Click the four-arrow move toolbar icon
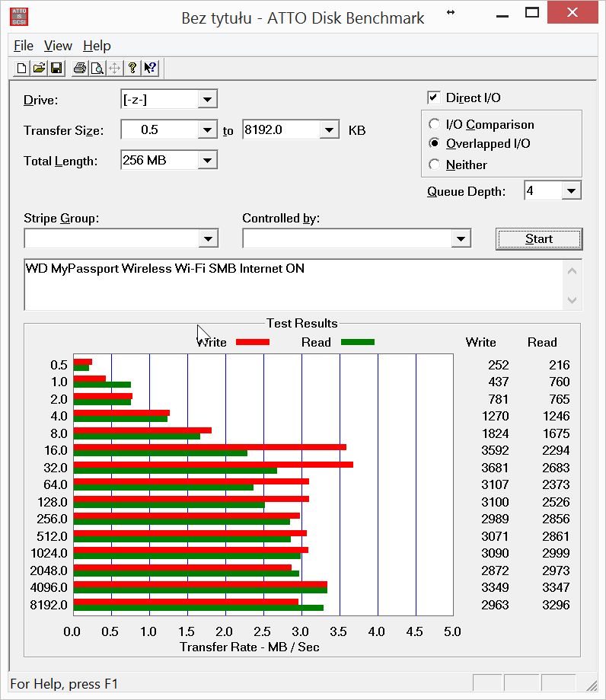606x700 pixels. point(115,68)
